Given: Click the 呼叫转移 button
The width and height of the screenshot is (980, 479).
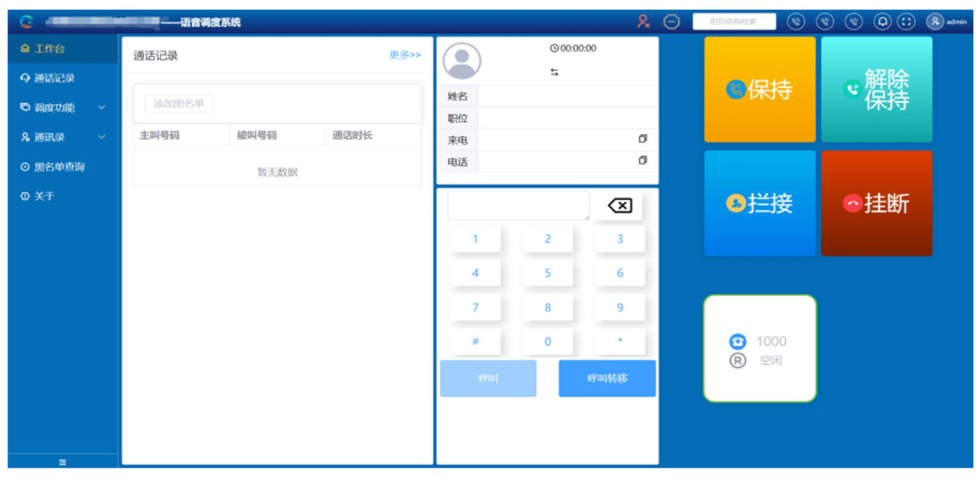Looking at the screenshot, I should coord(607,379).
